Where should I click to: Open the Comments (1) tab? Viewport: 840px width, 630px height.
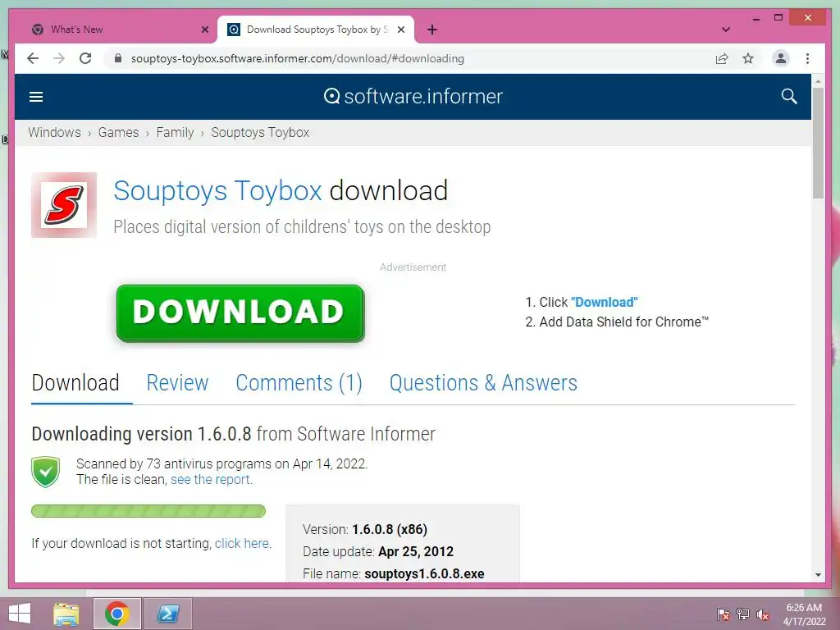pyautogui.click(x=299, y=383)
